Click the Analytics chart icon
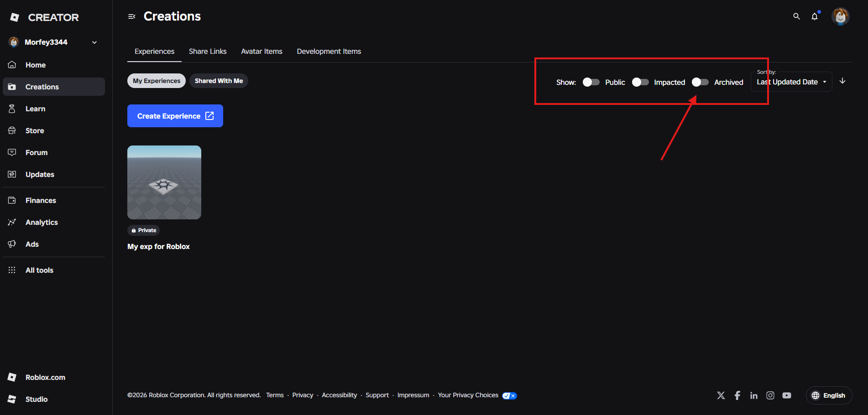 point(12,222)
